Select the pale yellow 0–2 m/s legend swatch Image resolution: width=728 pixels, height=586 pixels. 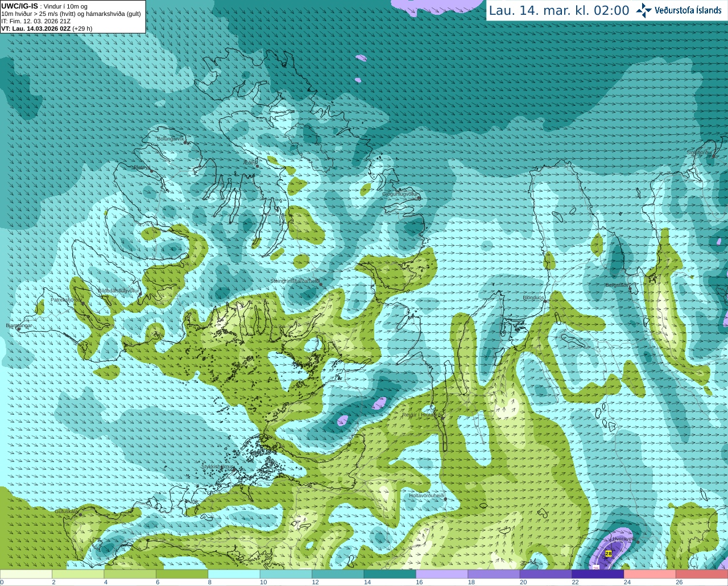pyautogui.click(x=26, y=574)
